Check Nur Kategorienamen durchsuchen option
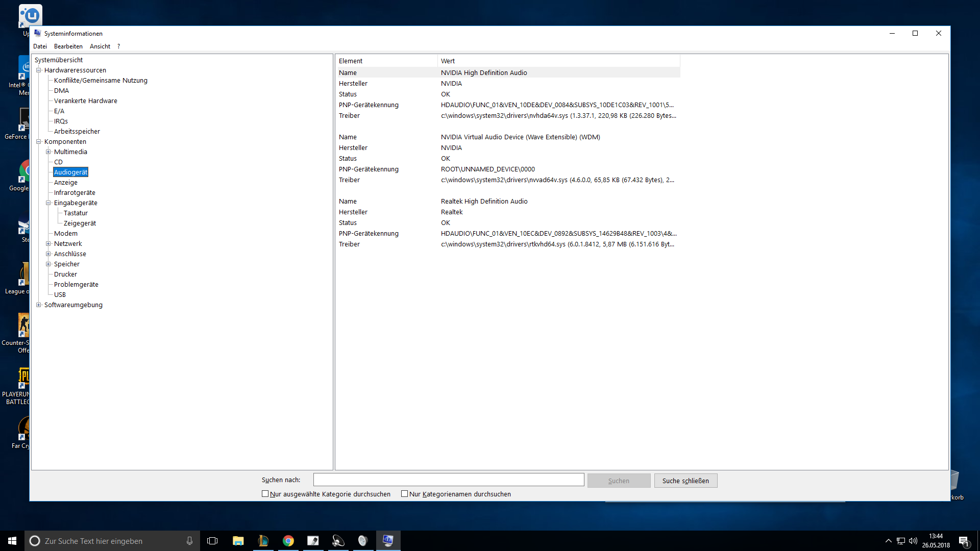 (x=405, y=494)
